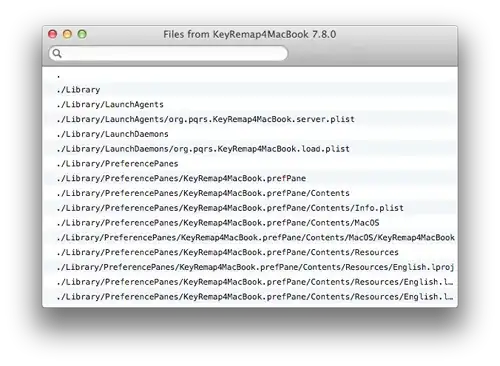Select the row ending in 'KeyRemap4MacBook.prefPane'
This screenshot has height=366, width=500.
click(x=250, y=178)
